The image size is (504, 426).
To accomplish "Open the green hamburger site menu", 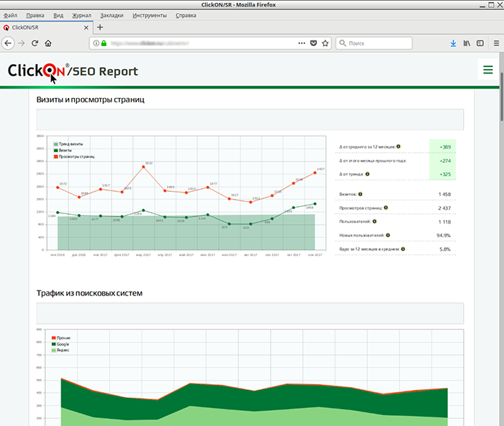I will click(488, 69).
